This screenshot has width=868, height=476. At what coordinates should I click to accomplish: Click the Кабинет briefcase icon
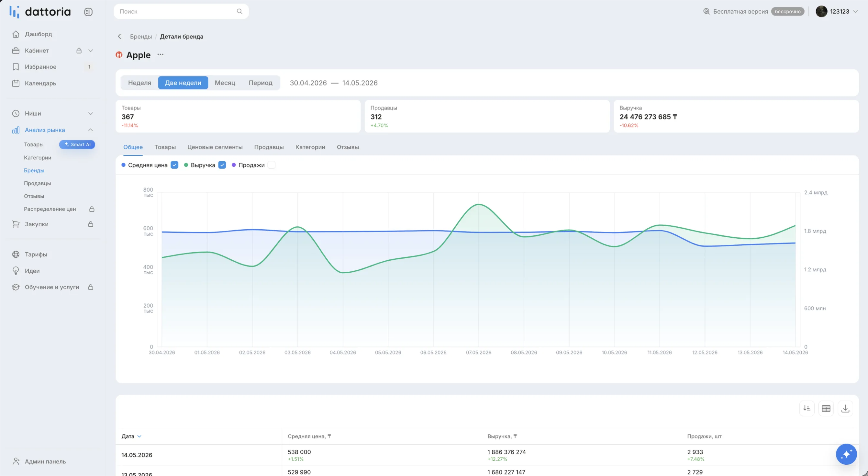point(16,51)
